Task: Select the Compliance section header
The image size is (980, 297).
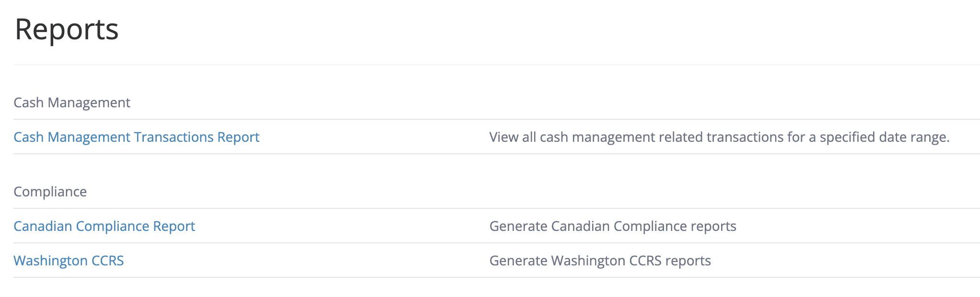Action: 50,192
